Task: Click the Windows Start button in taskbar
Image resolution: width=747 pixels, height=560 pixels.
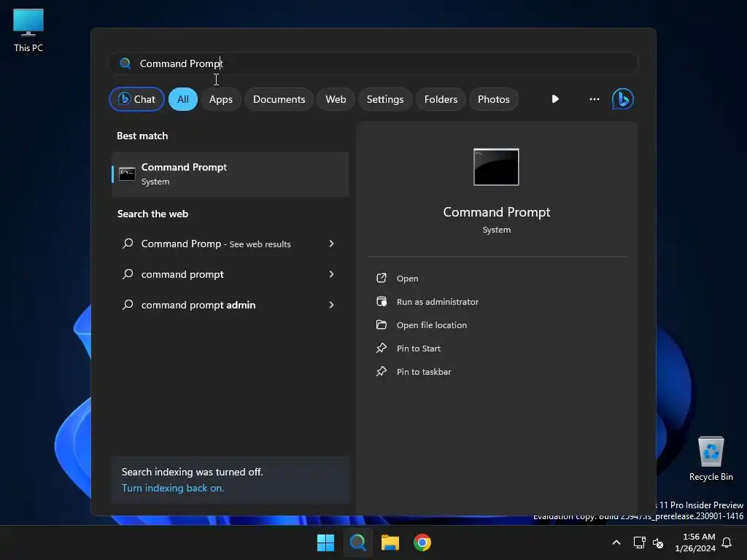Action: tap(325, 542)
